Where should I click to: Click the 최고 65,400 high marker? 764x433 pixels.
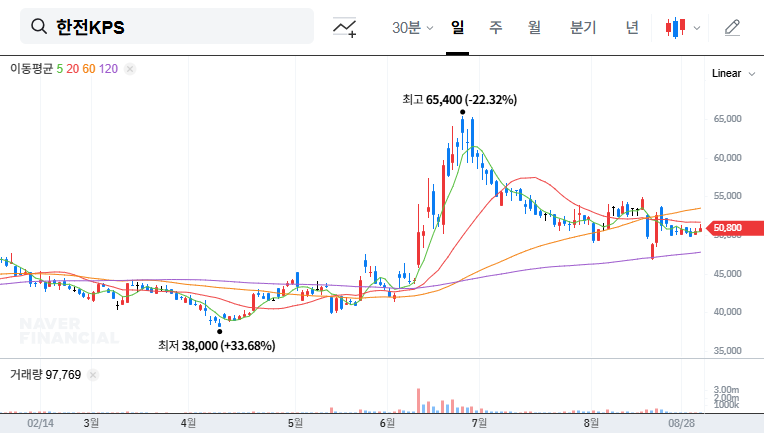click(x=459, y=100)
